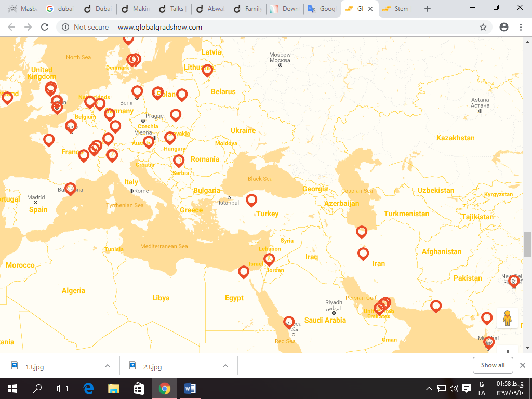Click the address bar URL field
Image resolution: width=532 pixels, height=399 pixels.
(x=260, y=27)
